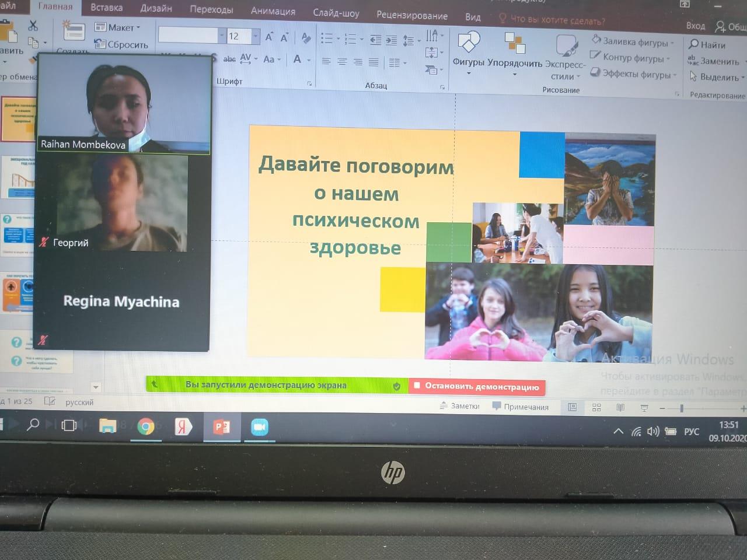Switch to the Анимация tab

click(273, 11)
